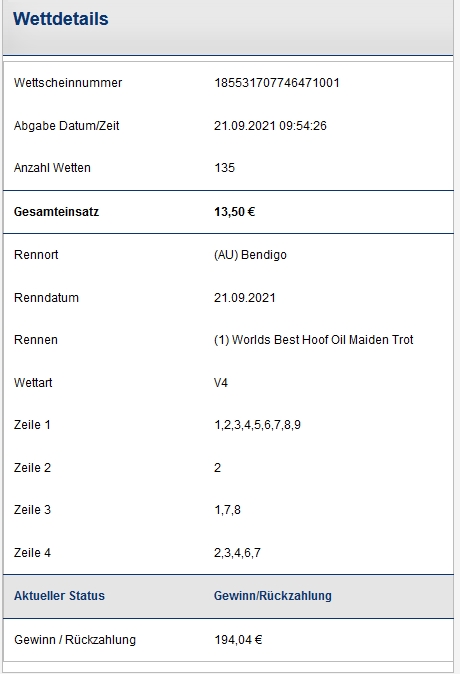Select the Wettscheinnummer value 185531707746471001

tap(277, 83)
